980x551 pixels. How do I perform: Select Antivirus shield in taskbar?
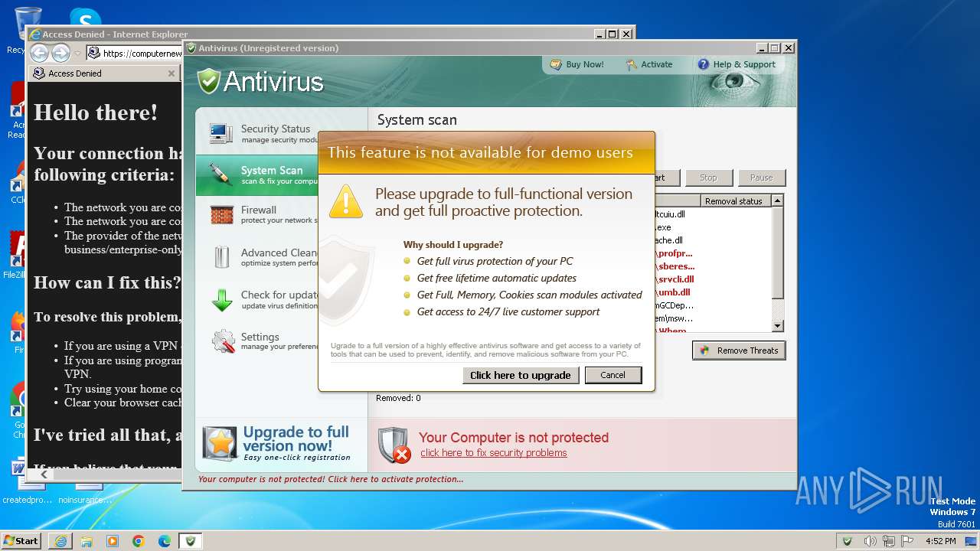[x=191, y=541]
